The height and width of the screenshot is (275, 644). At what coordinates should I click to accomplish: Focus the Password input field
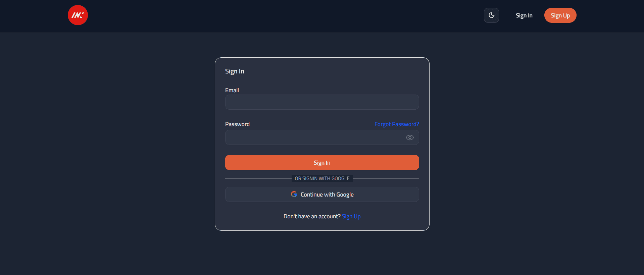point(314,137)
